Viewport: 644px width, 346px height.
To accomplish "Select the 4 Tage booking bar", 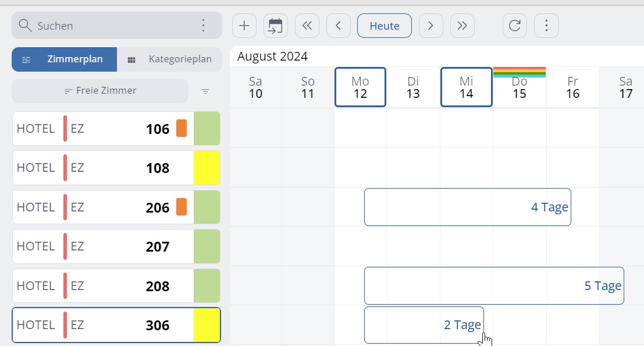I will 467,207.
